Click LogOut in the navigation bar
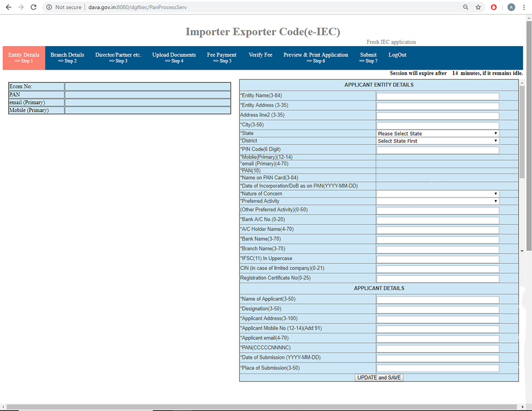Viewport: 532px width, 411px height. (397, 55)
